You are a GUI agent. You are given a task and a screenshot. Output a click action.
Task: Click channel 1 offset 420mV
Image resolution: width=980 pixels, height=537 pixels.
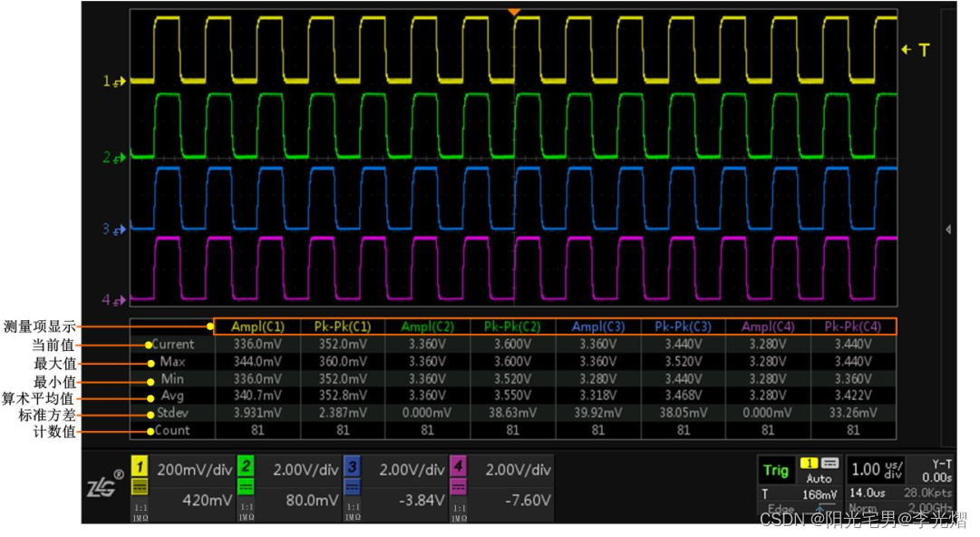[x=207, y=500]
